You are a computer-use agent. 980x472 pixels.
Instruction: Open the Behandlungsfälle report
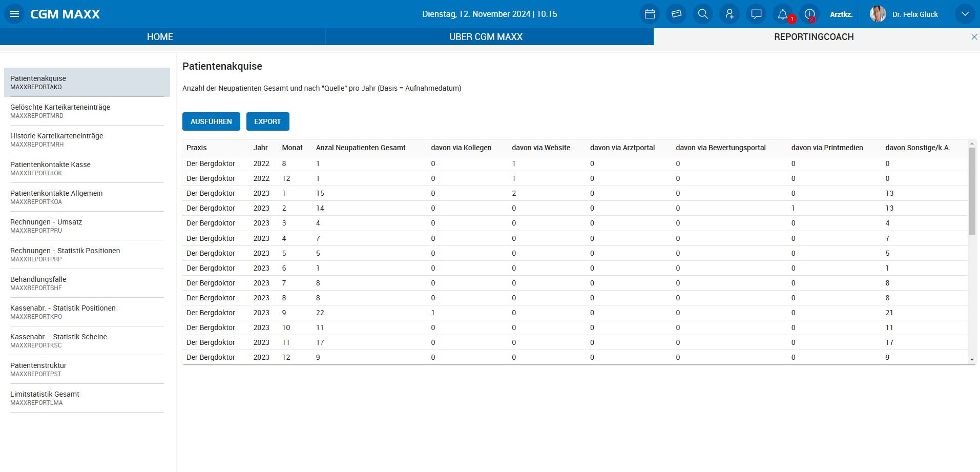(x=87, y=283)
